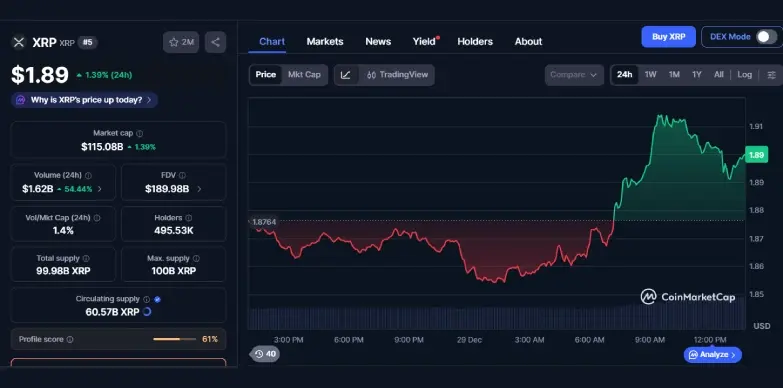Open chart settings sliders icon
This screenshot has width=783, height=388.
point(772,75)
